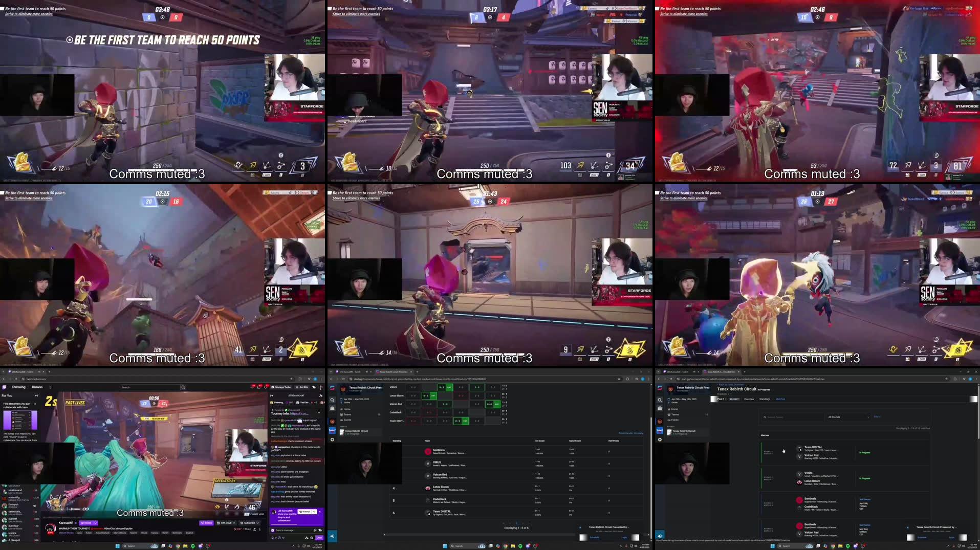Focus the Twitch top search field
This screenshot has height=550, width=980.
pyautogui.click(x=149, y=387)
